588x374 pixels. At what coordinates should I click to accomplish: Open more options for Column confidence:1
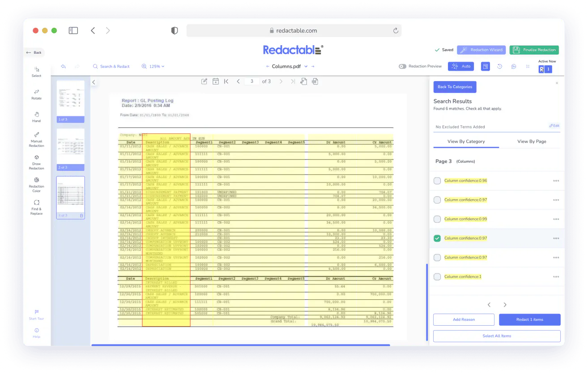pos(556,276)
